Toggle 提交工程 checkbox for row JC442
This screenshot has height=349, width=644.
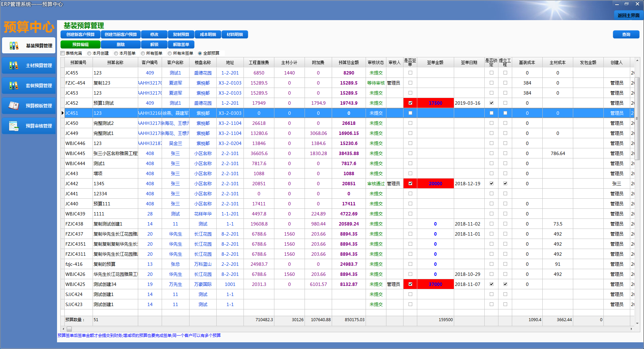pyautogui.click(x=505, y=184)
